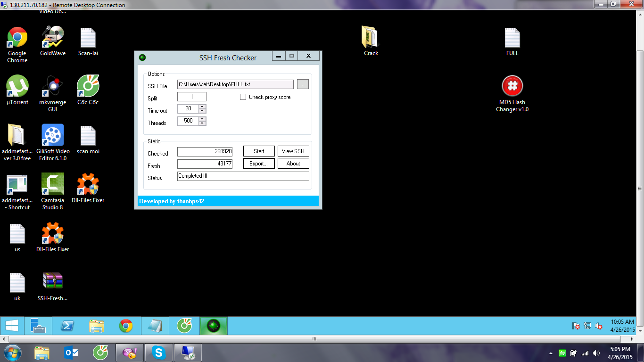Select the mkvmerge GUI desktop icon
644x362 pixels.
(x=52, y=87)
